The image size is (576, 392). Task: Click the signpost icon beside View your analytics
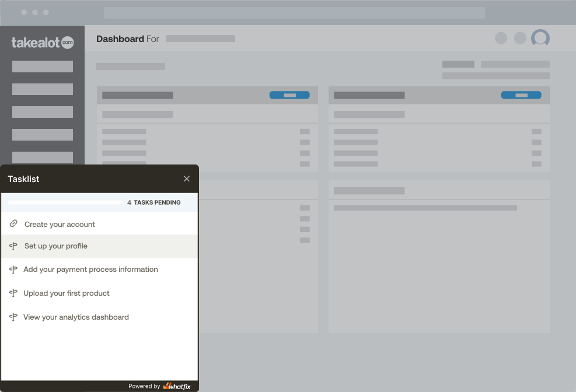tap(13, 317)
